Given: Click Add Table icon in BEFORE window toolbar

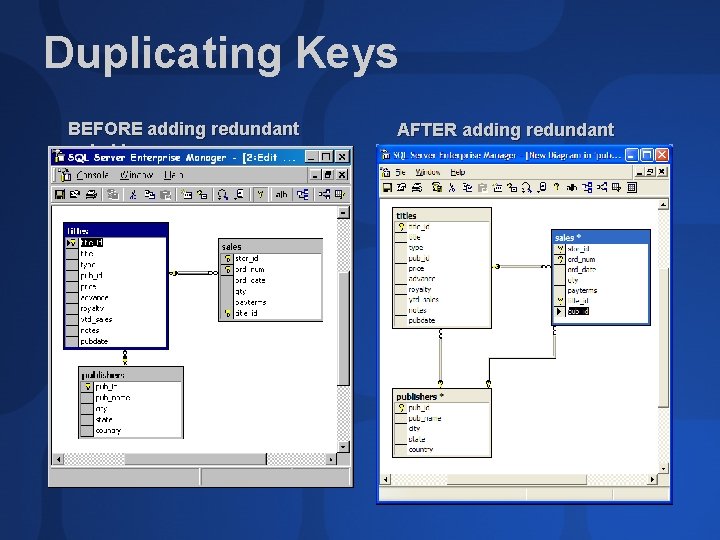Looking at the screenshot, I should [202, 195].
